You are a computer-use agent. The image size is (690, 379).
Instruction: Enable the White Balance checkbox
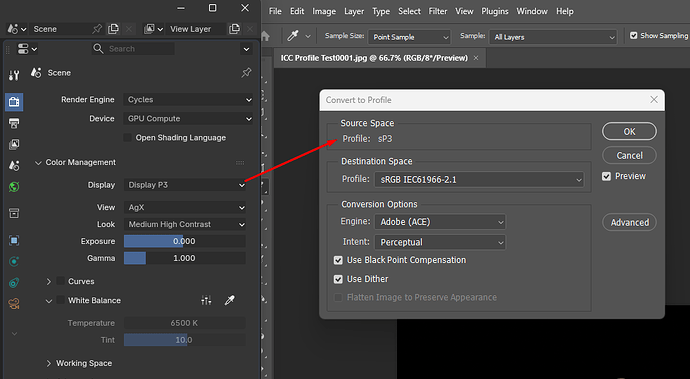(x=61, y=300)
